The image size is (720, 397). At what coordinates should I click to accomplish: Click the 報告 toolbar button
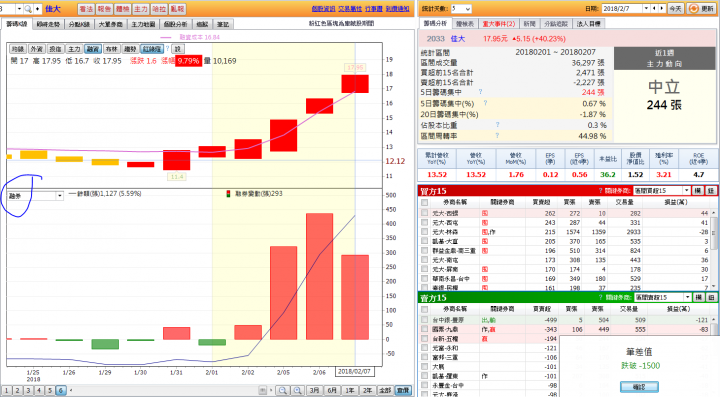tap(104, 9)
